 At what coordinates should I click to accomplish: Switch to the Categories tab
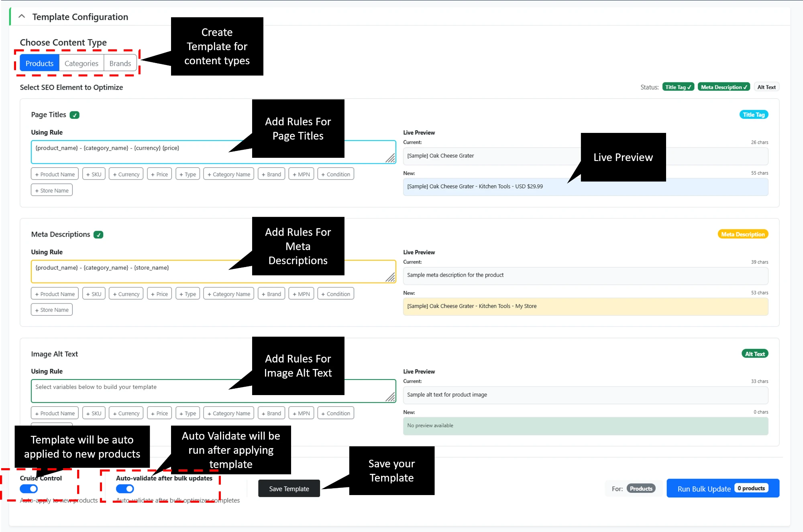(x=81, y=63)
